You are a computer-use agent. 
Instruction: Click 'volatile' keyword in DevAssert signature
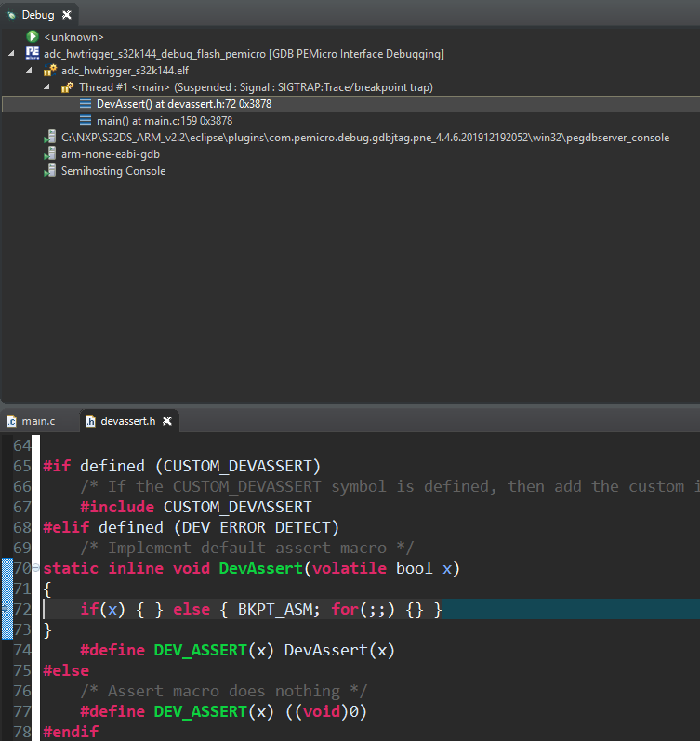[350, 568]
